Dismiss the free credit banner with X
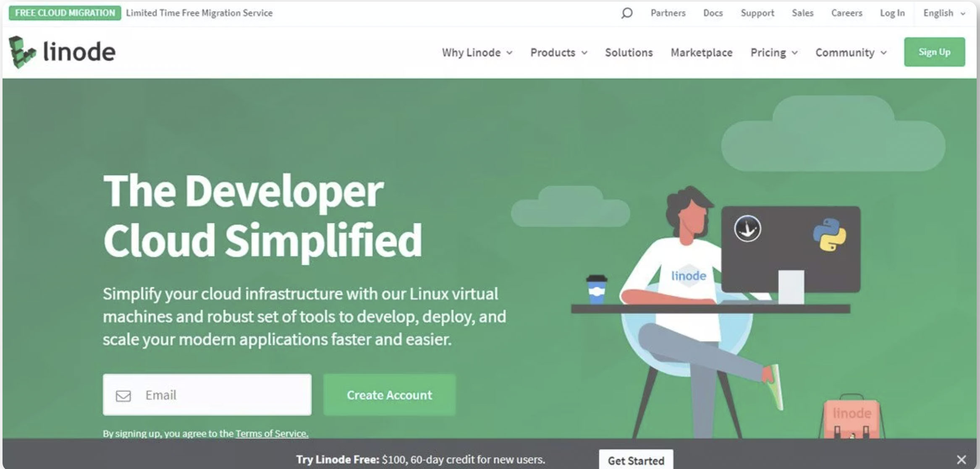The image size is (980, 469). pos(961,459)
